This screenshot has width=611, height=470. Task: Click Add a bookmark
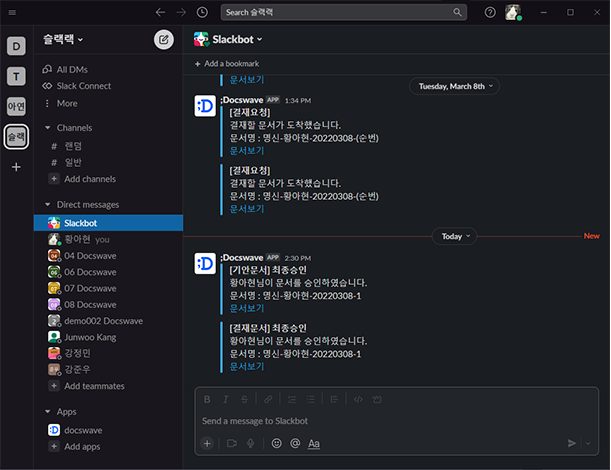click(x=227, y=64)
